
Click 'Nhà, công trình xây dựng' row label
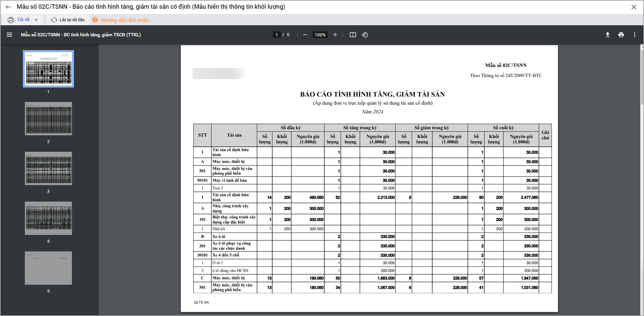[x=231, y=208]
